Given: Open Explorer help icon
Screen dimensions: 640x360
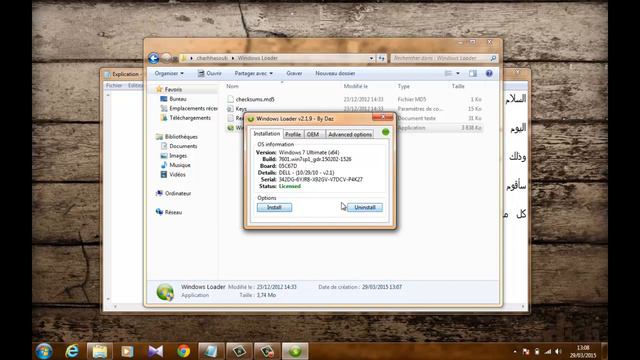Looking at the screenshot, I should tap(489, 73).
